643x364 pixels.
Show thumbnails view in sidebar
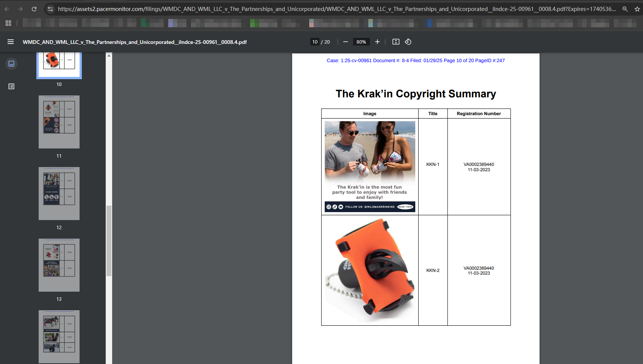pos(11,64)
